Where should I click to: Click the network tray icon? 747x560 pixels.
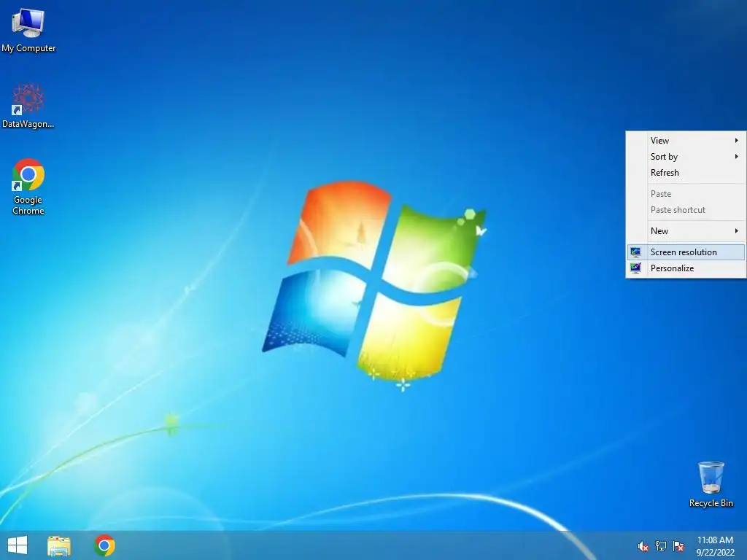click(x=661, y=546)
